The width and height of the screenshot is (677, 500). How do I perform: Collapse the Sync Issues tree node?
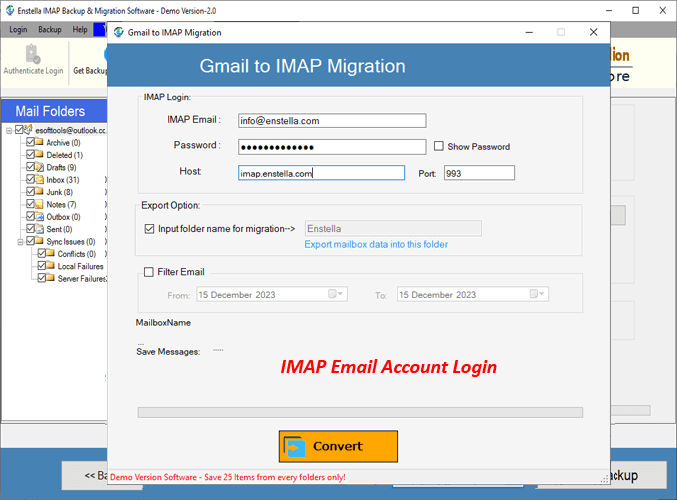tap(20, 241)
